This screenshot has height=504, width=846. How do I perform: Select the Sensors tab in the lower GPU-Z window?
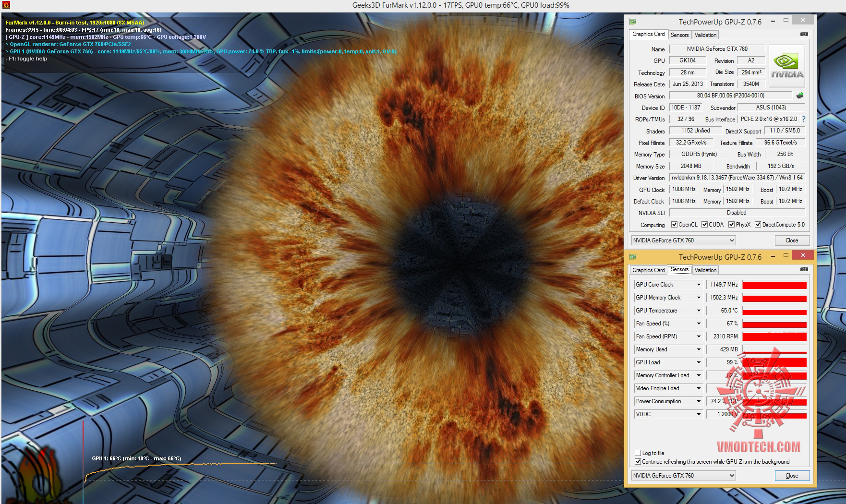pyautogui.click(x=679, y=269)
